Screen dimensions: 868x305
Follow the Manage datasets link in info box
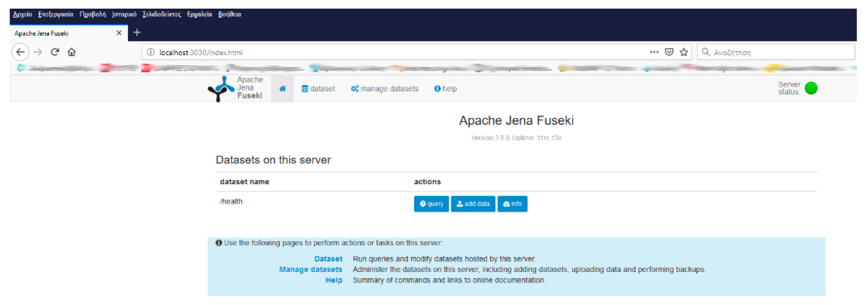(310, 270)
